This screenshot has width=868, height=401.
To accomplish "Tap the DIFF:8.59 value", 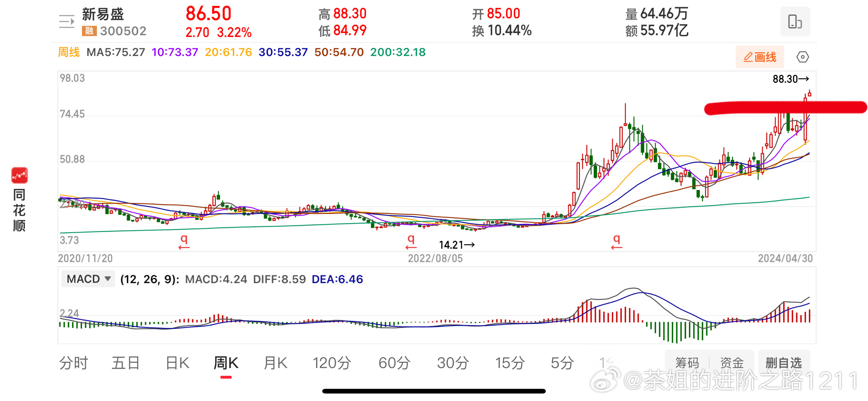I will coord(279,279).
